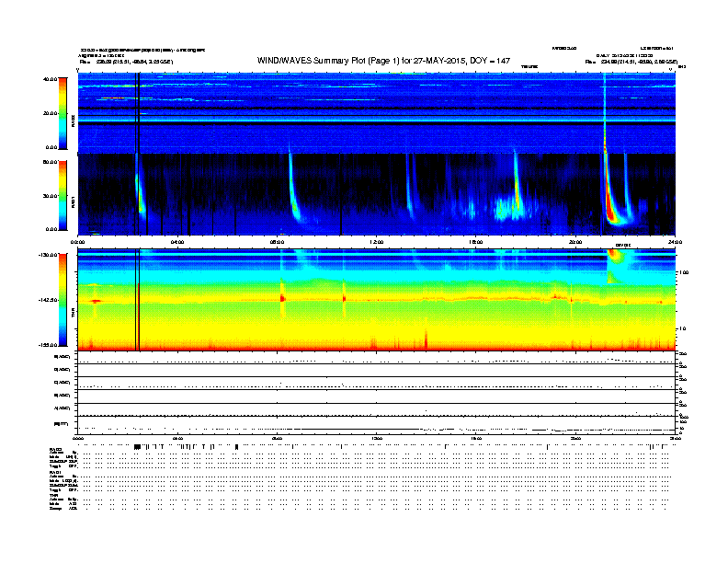Click the TNR vertical axis label
Image resolution: width=728 pixels, height=563 pixels.
coord(73,315)
